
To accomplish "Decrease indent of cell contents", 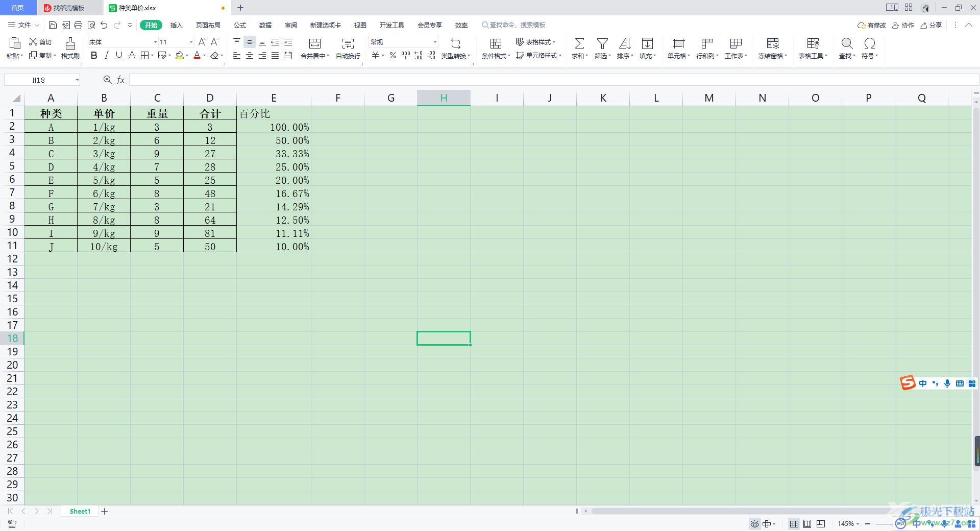I will pyautogui.click(x=275, y=42).
